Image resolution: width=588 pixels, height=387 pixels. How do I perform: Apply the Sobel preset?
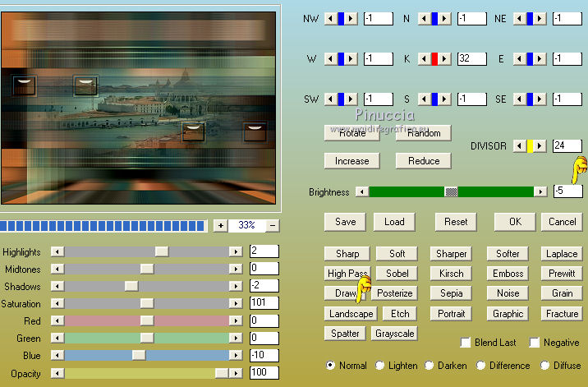(397, 274)
